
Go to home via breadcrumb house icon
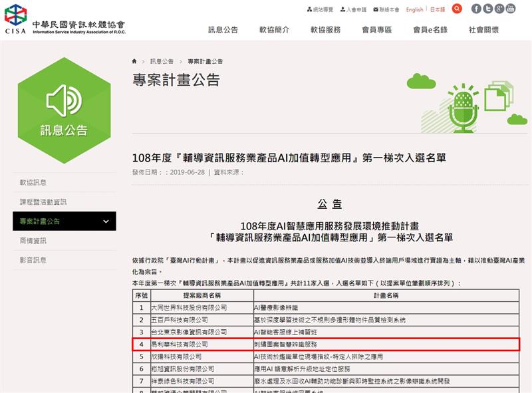134,61
